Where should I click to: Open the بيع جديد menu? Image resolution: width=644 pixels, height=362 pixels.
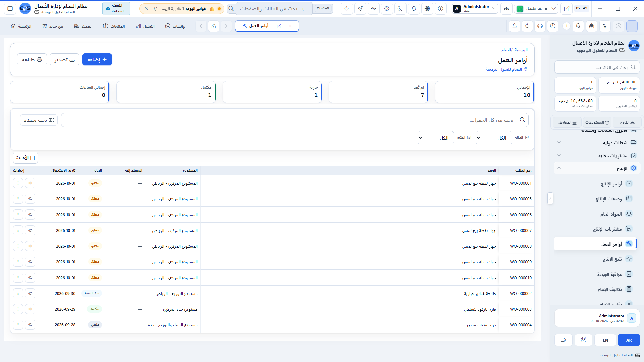[53, 26]
